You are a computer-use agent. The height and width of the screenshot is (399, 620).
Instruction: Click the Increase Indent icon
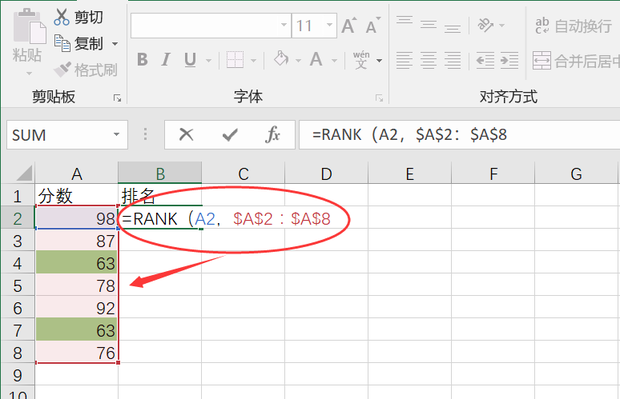pos(509,61)
